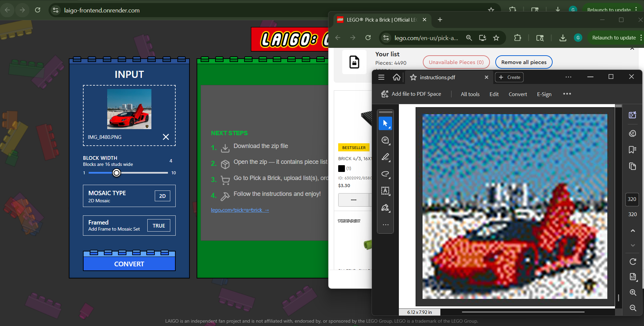Click the mosaic image in the PDF
Viewport: 644px width, 326px height.
[x=515, y=206]
